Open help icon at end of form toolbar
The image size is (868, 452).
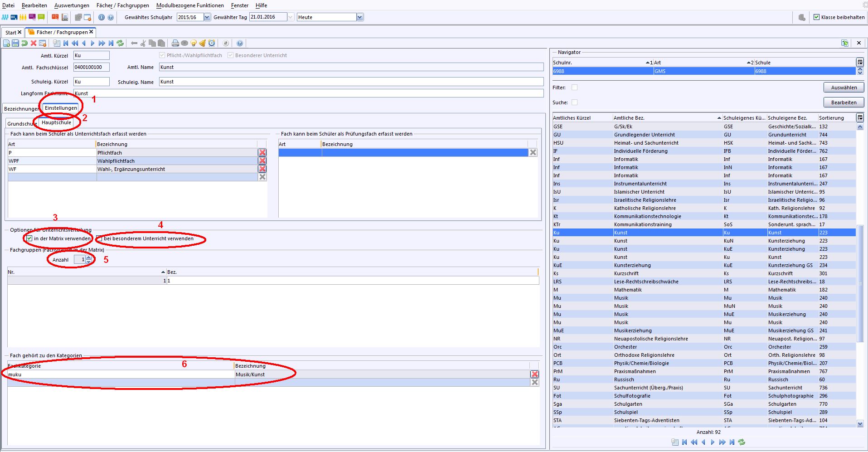coord(240,43)
